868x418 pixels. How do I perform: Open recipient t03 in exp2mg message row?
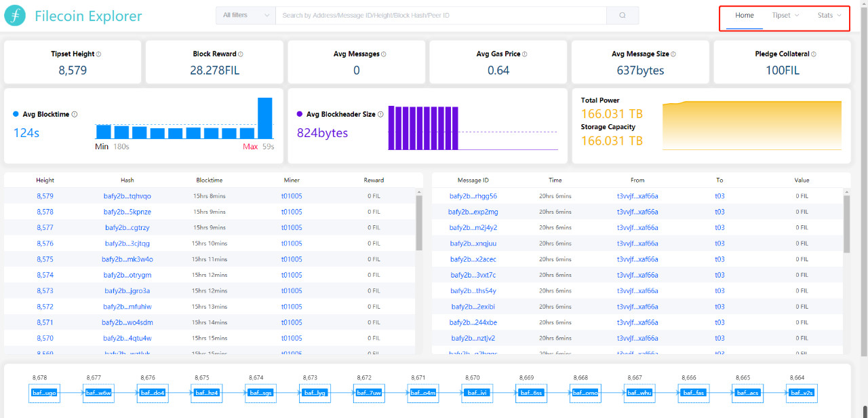click(x=719, y=212)
